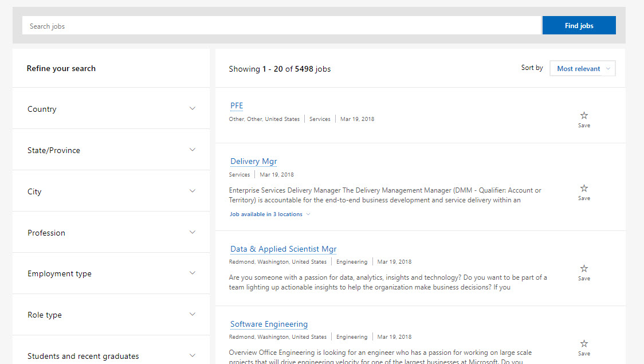Open the Role type filter

(111, 315)
